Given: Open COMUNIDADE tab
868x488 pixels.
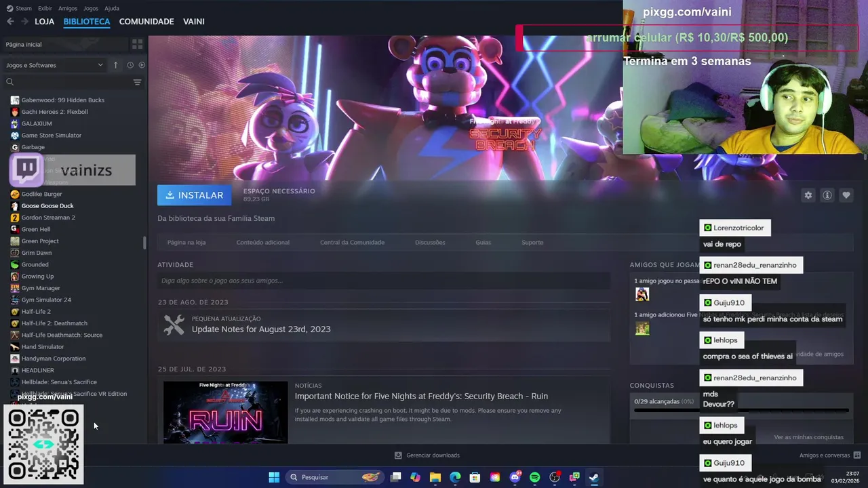Looking at the screenshot, I should pyautogui.click(x=146, y=22).
